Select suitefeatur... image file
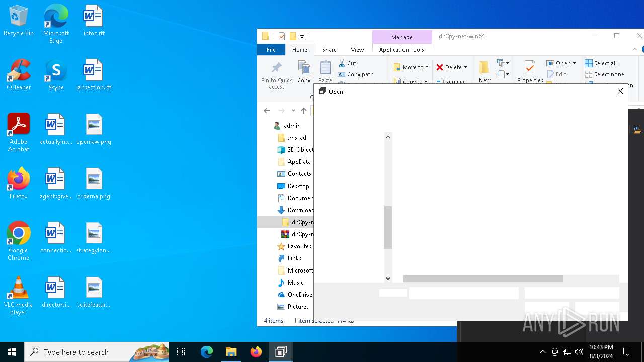Screen dimensions: 644x362 [x=94, y=293]
